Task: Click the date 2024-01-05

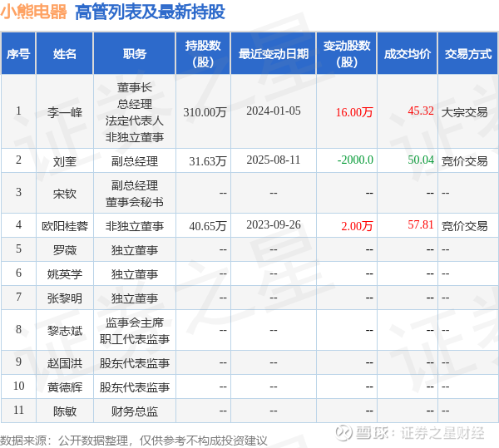Action: pyautogui.click(x=274, y=111)
